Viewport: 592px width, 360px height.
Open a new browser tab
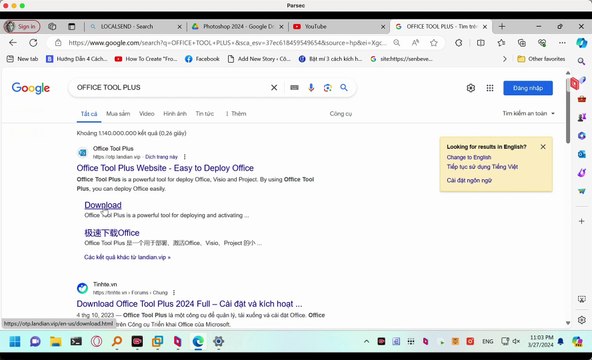coord(502,26)
